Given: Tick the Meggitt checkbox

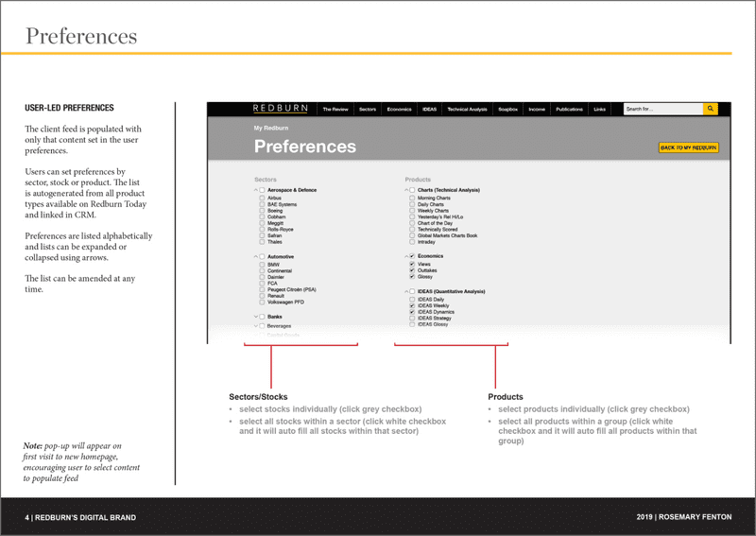Looking at the screenshot, I should tap(263, 223).
